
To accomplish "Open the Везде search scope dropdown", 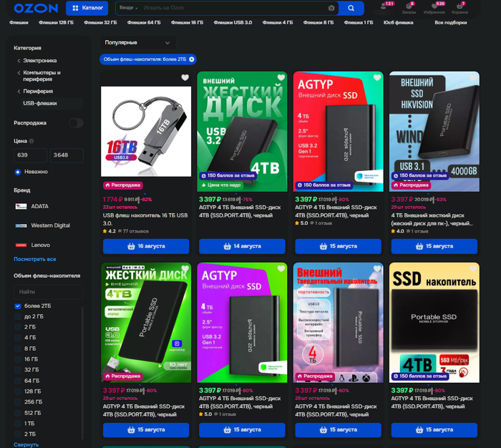I will (128, 8).
